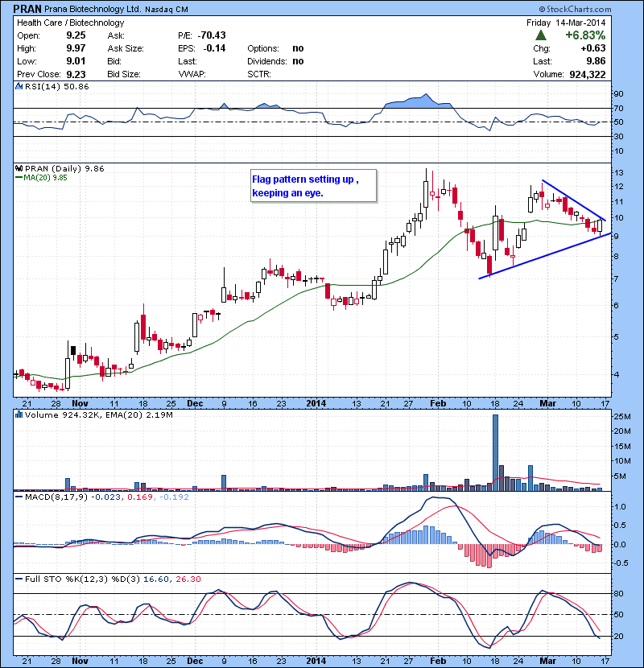Click the Prev Close value 9.23

pos(76,74)
